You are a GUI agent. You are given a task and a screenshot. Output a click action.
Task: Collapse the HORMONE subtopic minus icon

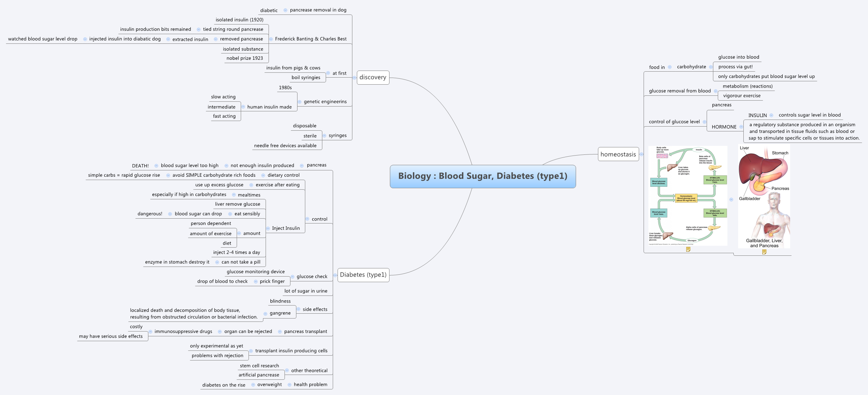tap(741, 127)
